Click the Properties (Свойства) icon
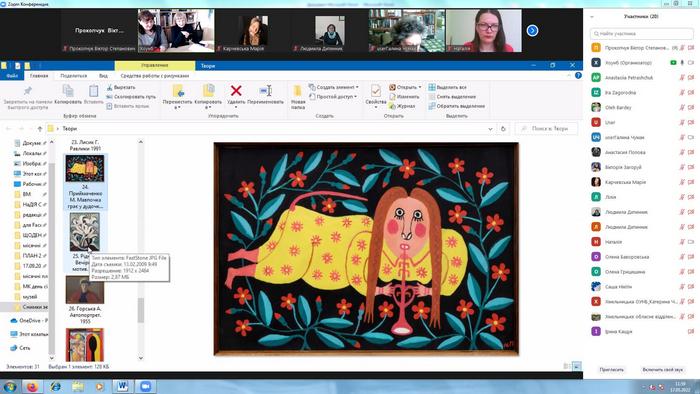Image resolution: width=700 pixels, height=394 pixels. [x=376, y=91]
